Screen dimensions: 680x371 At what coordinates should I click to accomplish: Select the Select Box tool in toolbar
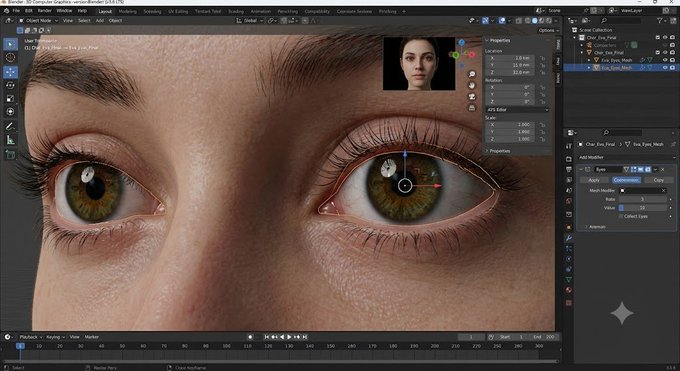click(10, 44)
